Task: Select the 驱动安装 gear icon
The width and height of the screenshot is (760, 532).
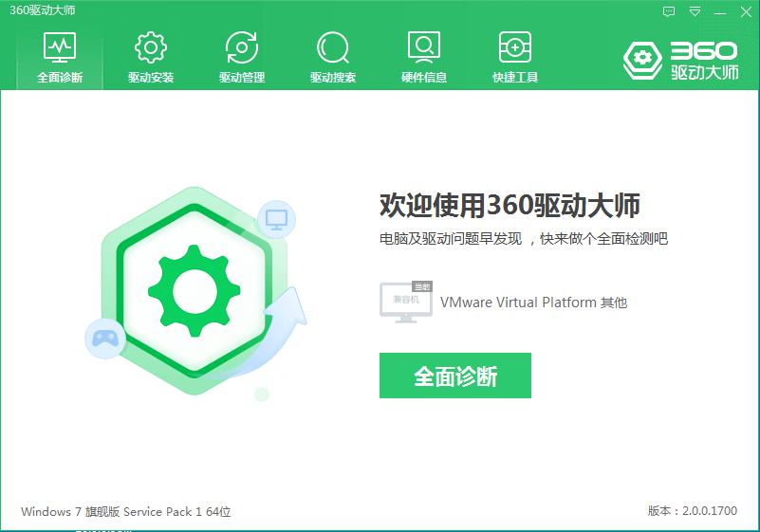Action: (151, 47)
